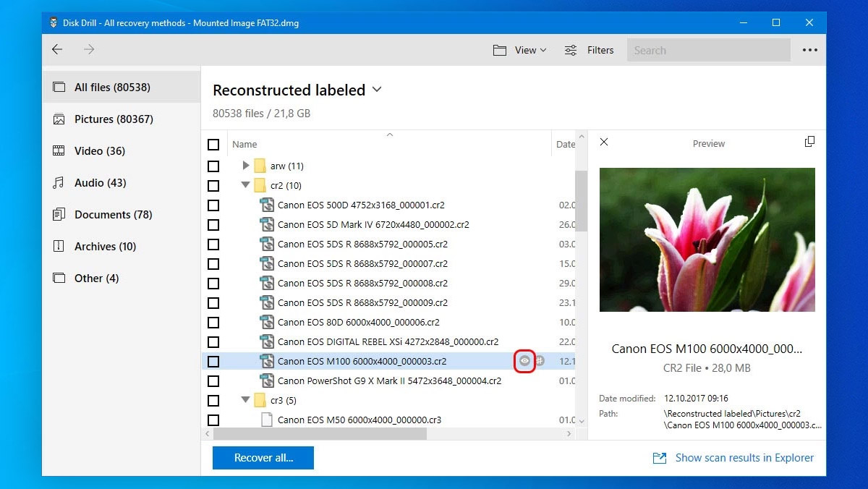The height and width of the screenshot is (489, 868).
Task: Check the cr3 (5) folder checkbox
Action: (x=213, y=401)
